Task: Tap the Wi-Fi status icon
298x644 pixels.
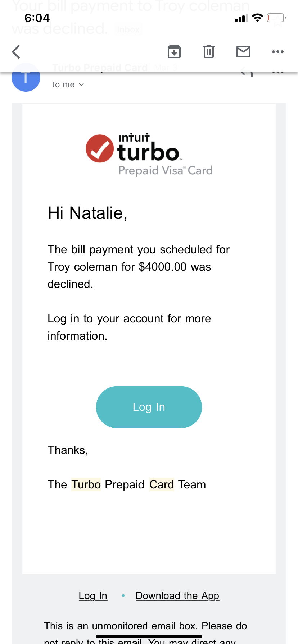Action: [257, 18]
